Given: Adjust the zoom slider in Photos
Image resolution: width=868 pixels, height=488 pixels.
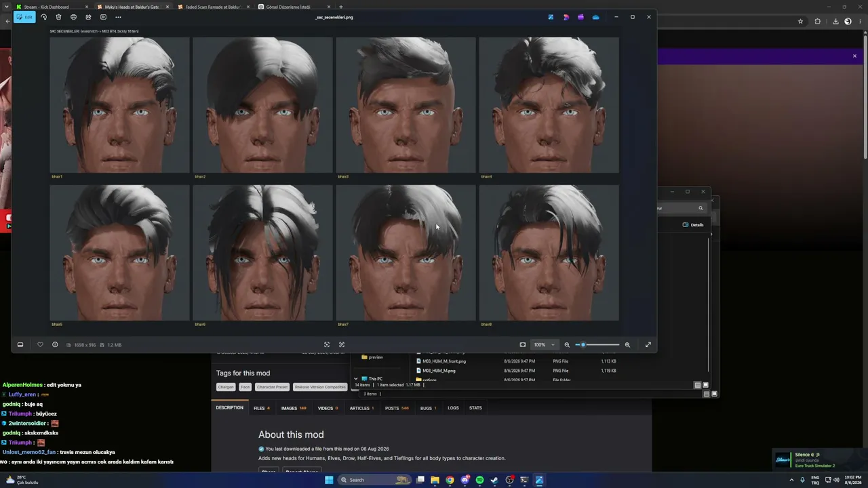Looking at the screenshot, I should 597,345.
